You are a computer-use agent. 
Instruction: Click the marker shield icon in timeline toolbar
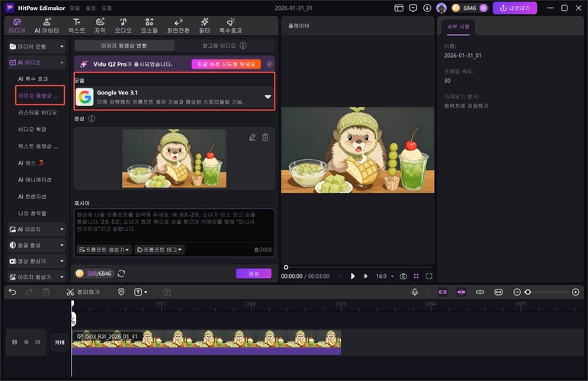pos(121,292)
